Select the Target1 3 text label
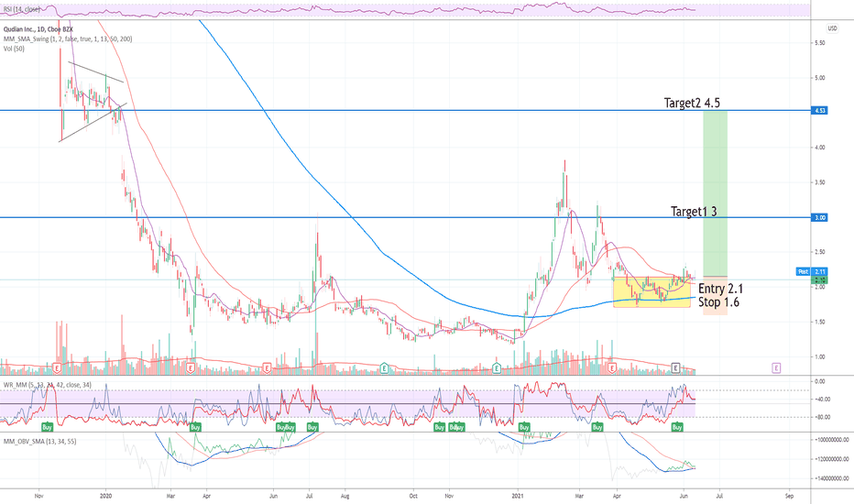 pos(694,211)
